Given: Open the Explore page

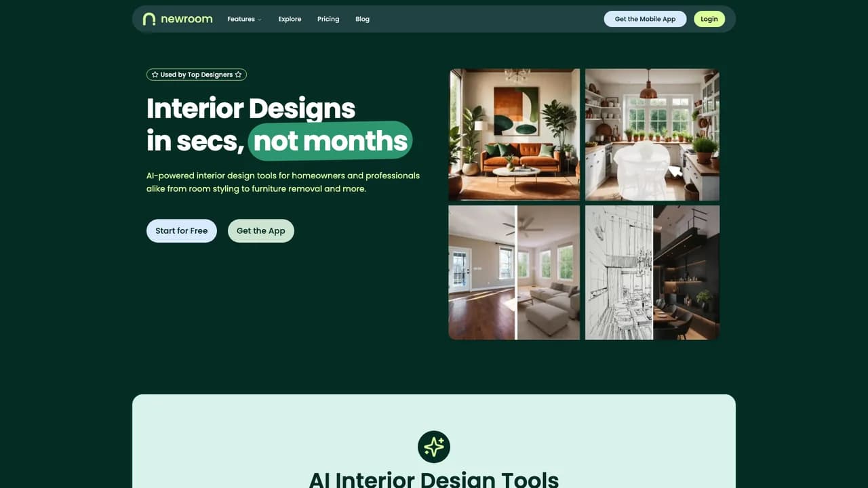Looking at the screenshot, I should tap(290, 19).
